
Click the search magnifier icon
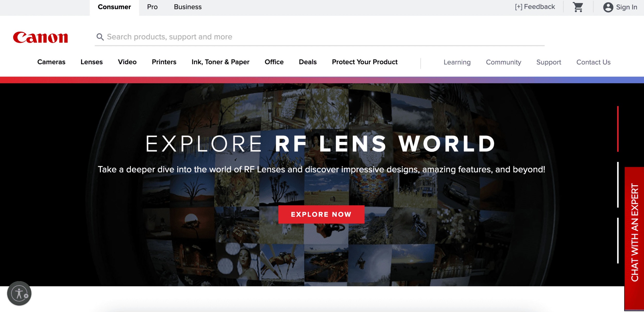point(100,37)
